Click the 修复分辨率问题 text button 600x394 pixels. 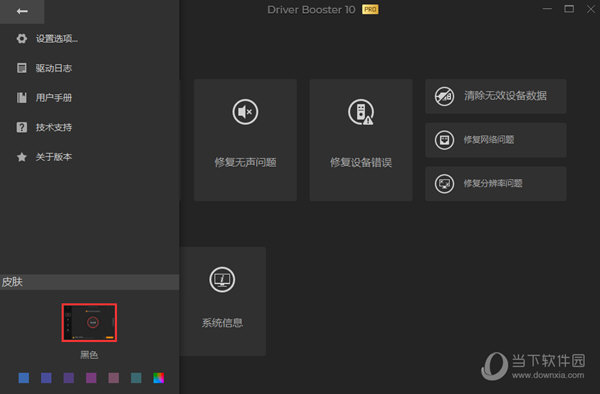coord(493,183)
